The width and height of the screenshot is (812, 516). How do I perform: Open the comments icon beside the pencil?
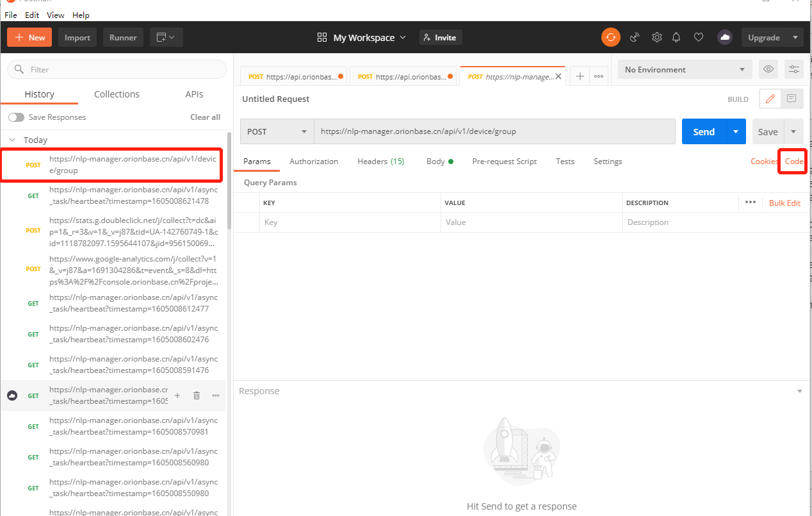(x=792, y=99)
